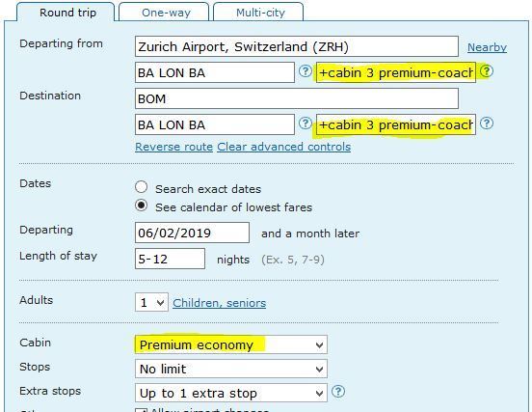Toggle the Allow airport changes checkbox
The image size is (532, 412).
point(141,410)
